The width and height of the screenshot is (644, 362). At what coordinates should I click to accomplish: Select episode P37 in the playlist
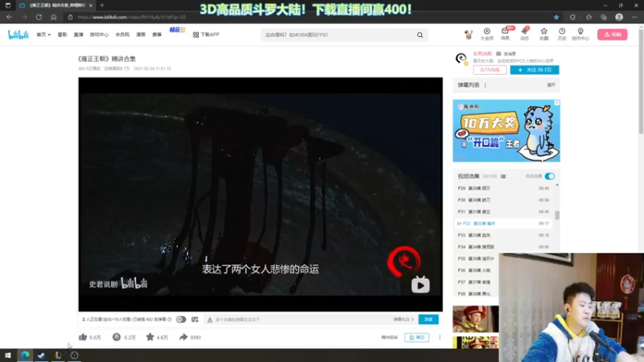(477, 282)
